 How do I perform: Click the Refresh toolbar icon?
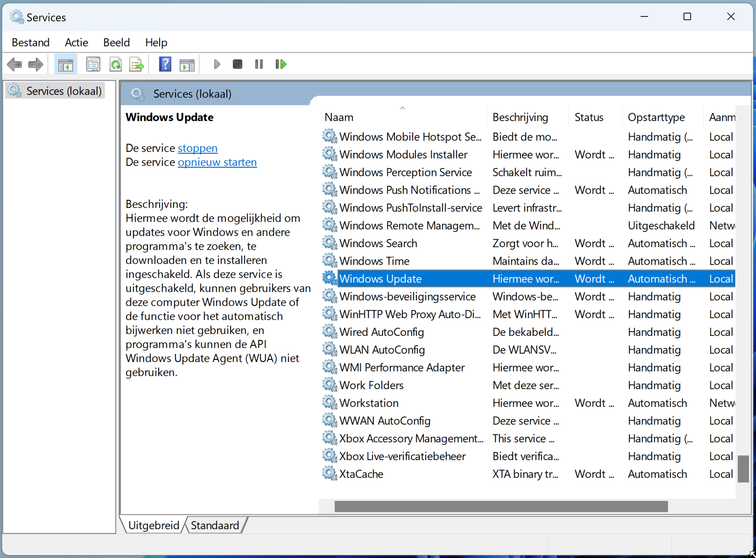pyautogui.click(x=116, y=64)
